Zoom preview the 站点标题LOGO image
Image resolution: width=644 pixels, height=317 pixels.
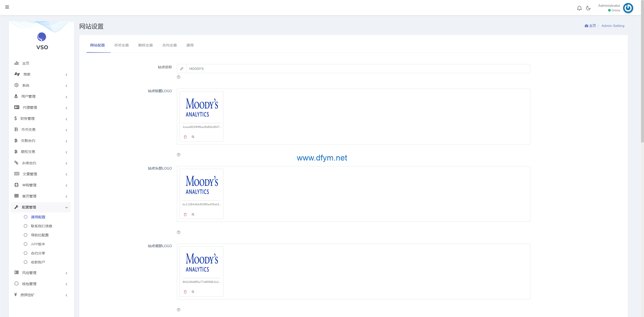tap(193, 137)
